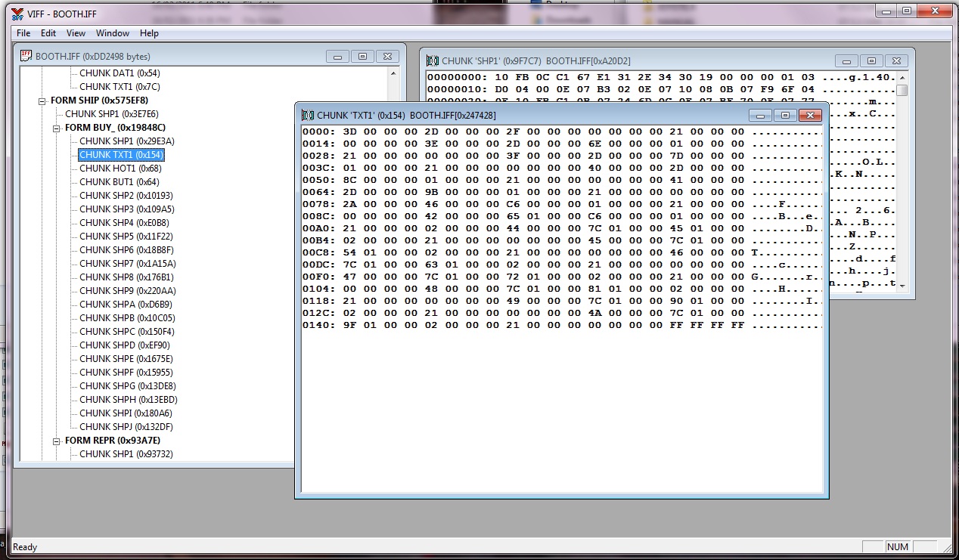This screenshot has width=959, height=560.
Task: Close the TXT1 chunk hex window
Action: pos(810,115)
